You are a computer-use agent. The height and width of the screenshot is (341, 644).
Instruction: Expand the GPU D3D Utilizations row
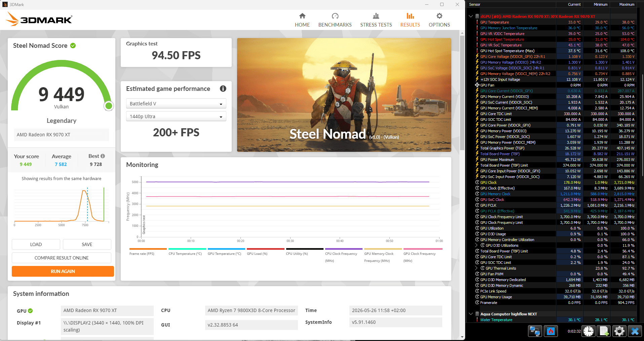coord(476,245)
